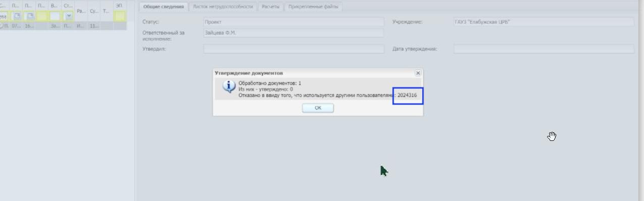Click the Учреждение field
Screen dimensions: 644x201
[544, 22]
